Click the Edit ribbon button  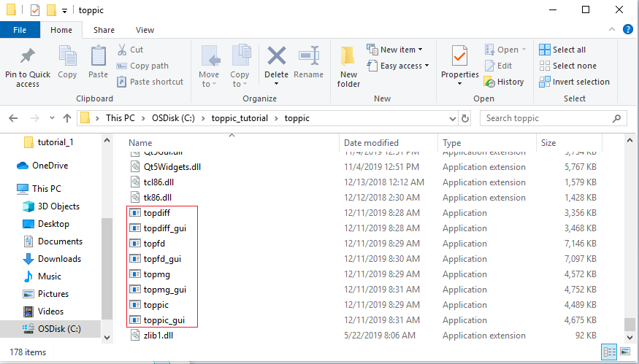pyautogui.click(x=498, y=66)
